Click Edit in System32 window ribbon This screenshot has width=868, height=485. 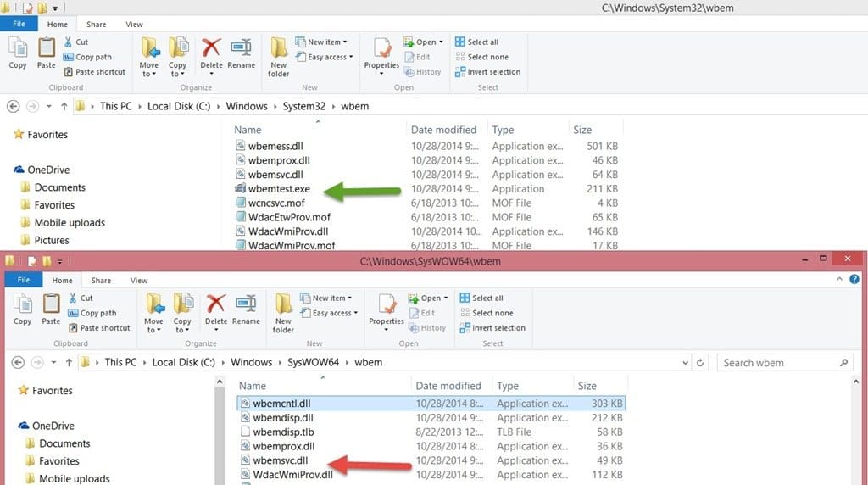point(417,57)
